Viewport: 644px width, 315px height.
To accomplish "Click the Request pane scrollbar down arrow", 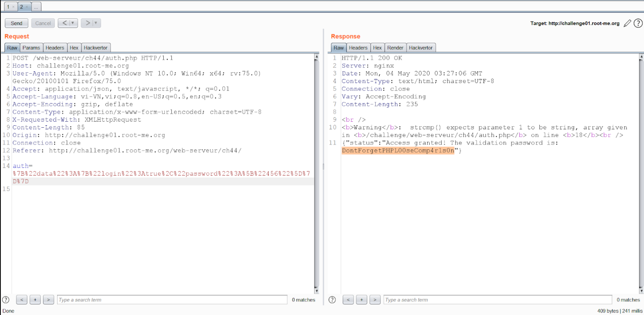I will 317,290.
